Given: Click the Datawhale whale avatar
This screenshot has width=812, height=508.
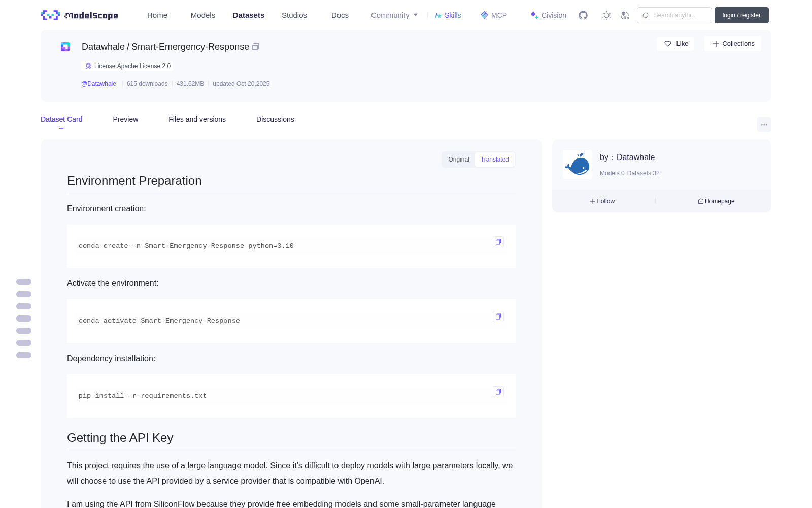Looking at the screenshot, I should (578, 165).
